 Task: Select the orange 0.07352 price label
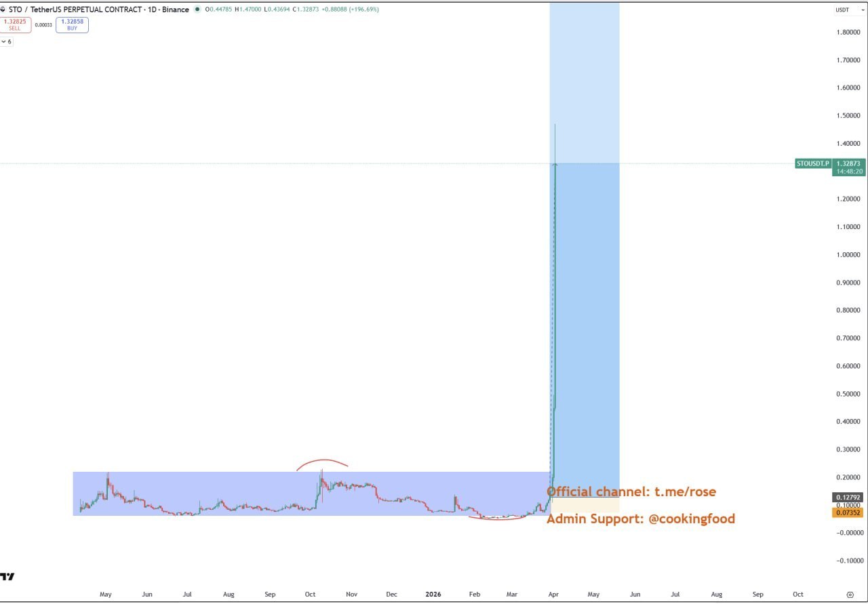click(848, 512)
